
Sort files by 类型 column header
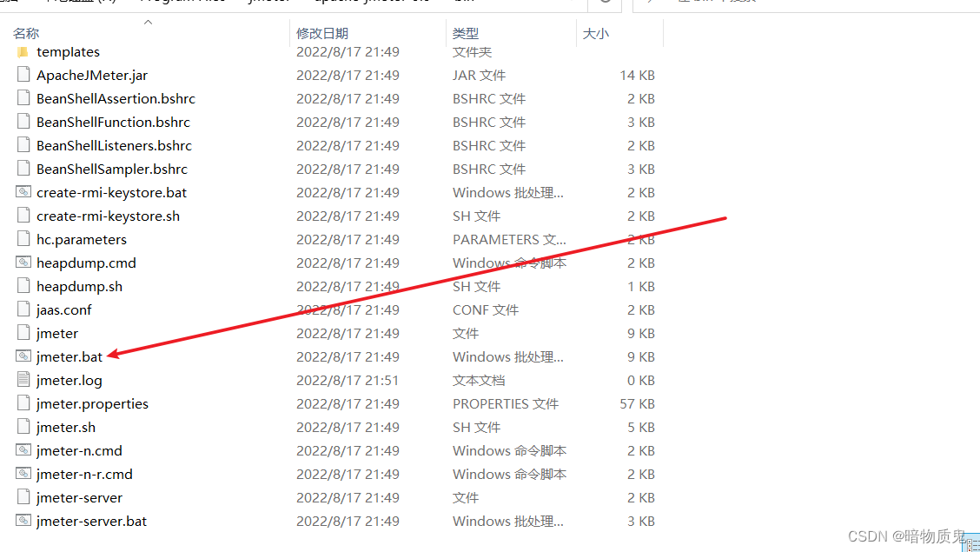point(466,33)
